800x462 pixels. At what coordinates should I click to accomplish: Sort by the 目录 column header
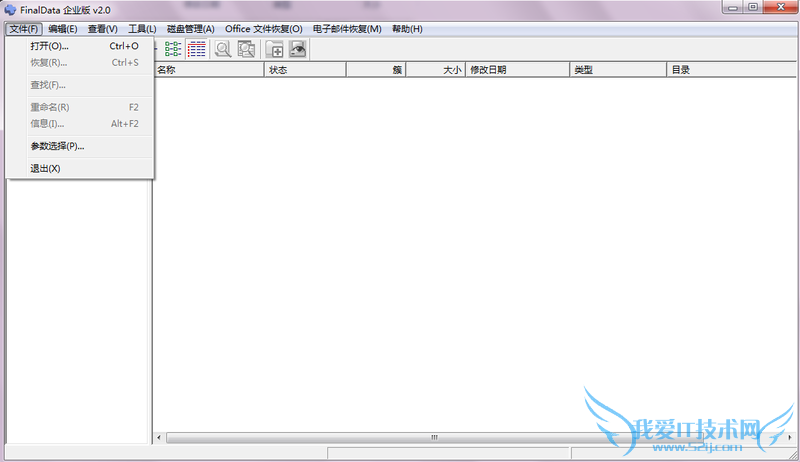(732, 70)
